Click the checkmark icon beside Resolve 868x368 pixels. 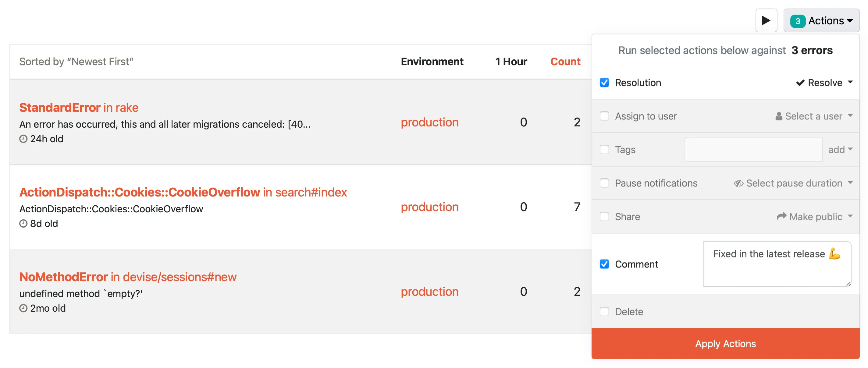click(800, 83)
